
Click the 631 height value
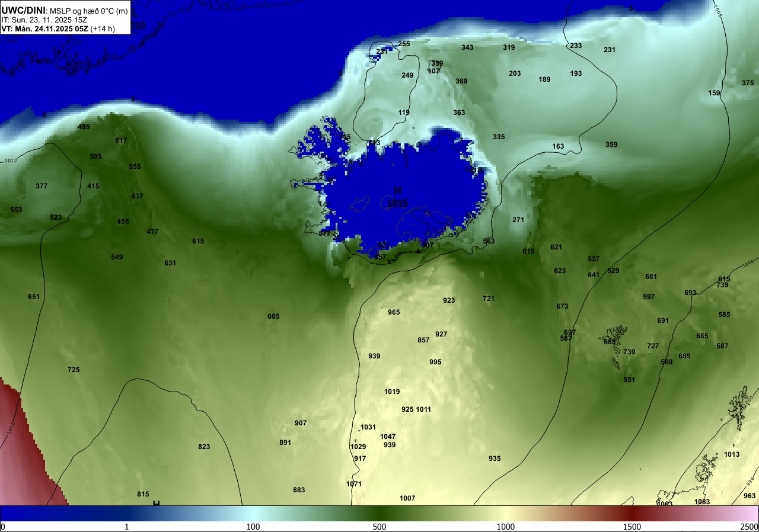tap(170, 263)
